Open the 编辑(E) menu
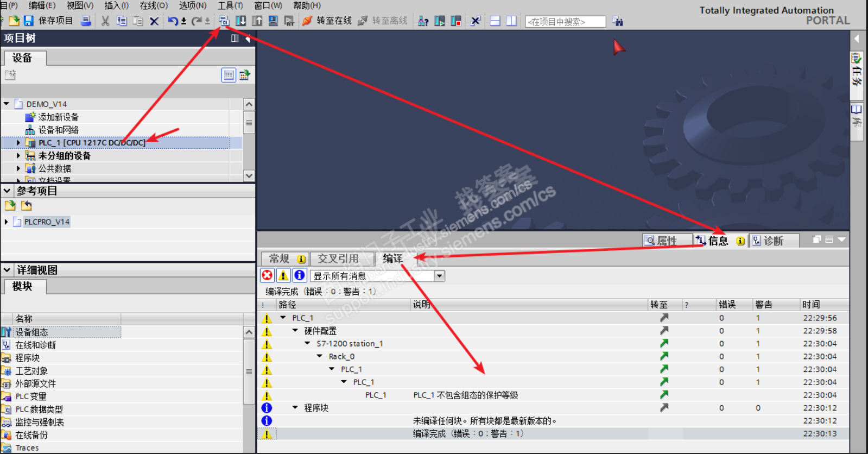Screen dimensions: 868x454 [42, 5]
